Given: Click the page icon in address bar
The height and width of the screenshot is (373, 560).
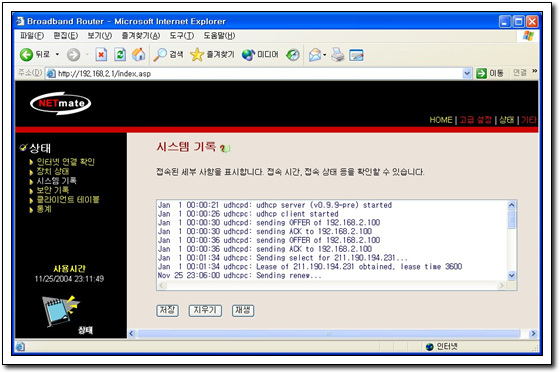Looking at the screenshot, I should [51, 74].
